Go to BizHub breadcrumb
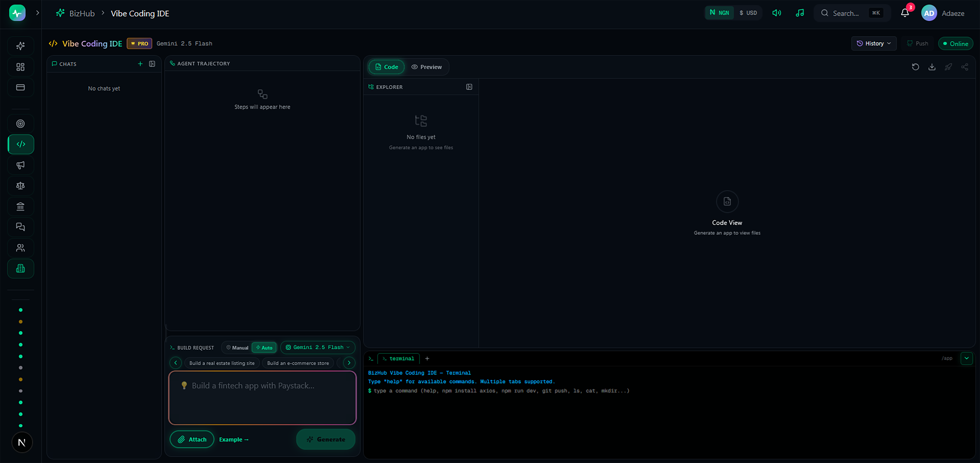Viewport: 980px width, 463px height. tap(82, 13)
